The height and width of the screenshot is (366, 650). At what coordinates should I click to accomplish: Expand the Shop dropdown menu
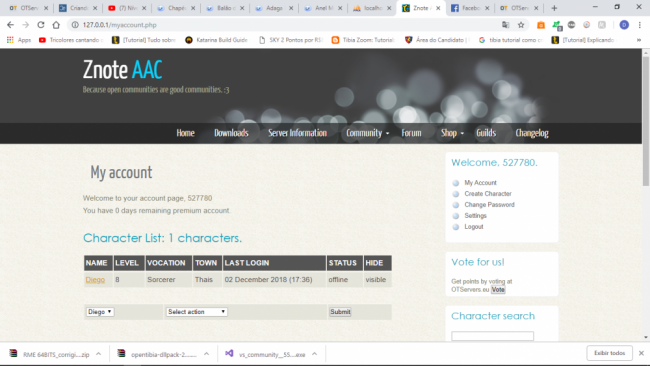tap(452, 133)
